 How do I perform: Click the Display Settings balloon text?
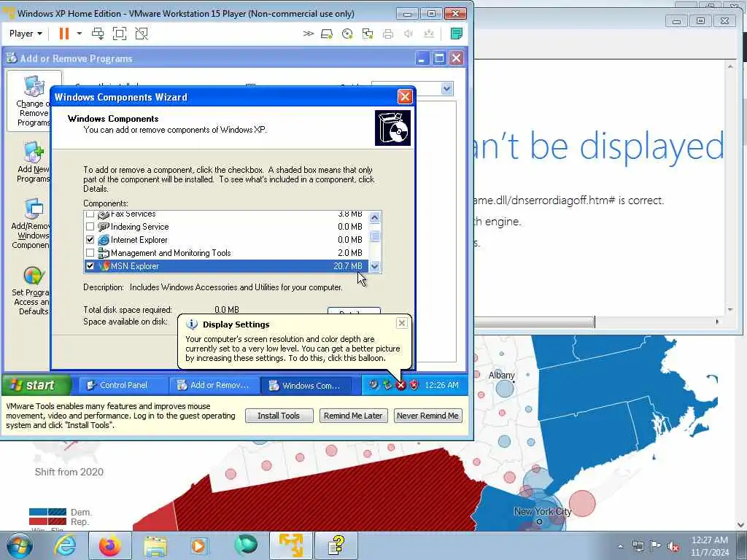pos(293,349)
